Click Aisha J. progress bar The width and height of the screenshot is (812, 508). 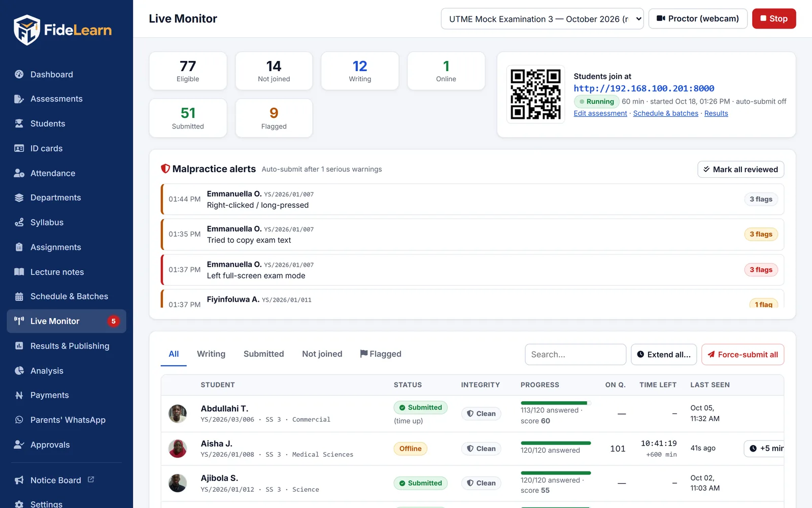556,443
